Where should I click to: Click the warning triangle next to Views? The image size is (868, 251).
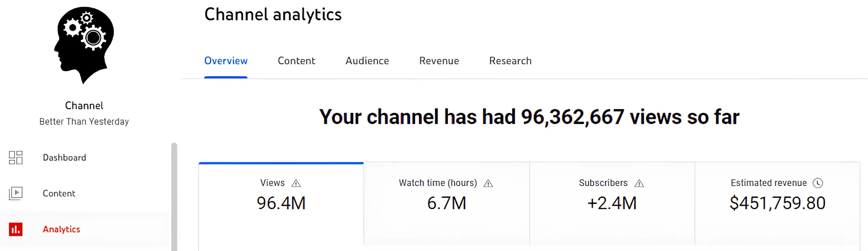click(296, 183)
